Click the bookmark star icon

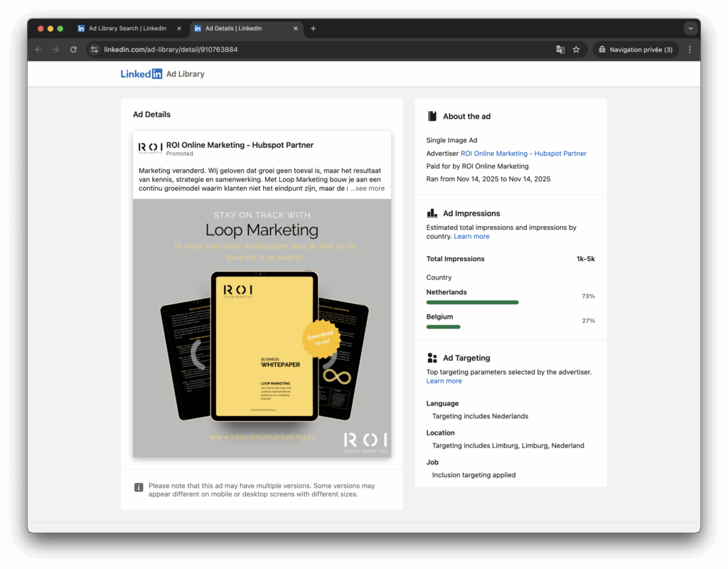[576, 49]
